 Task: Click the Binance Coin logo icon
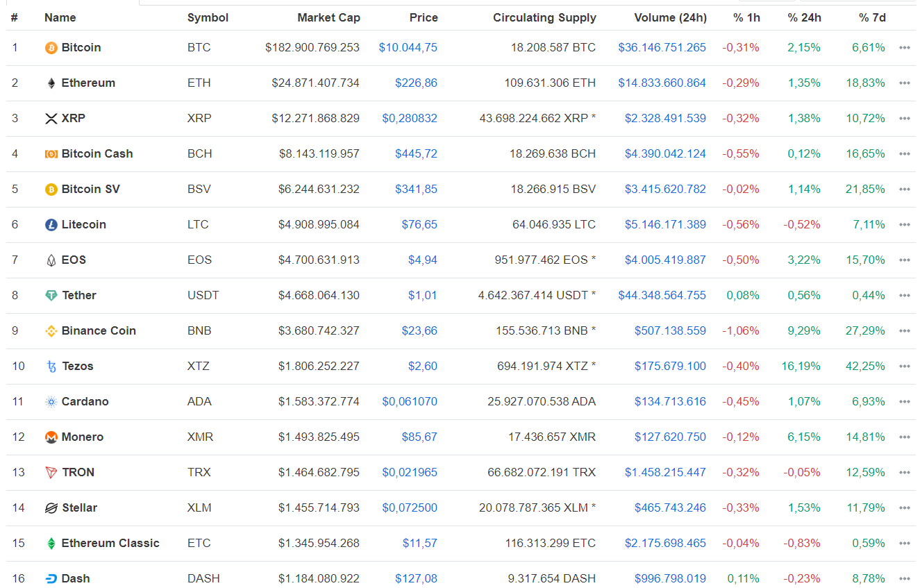click(51, 331)
